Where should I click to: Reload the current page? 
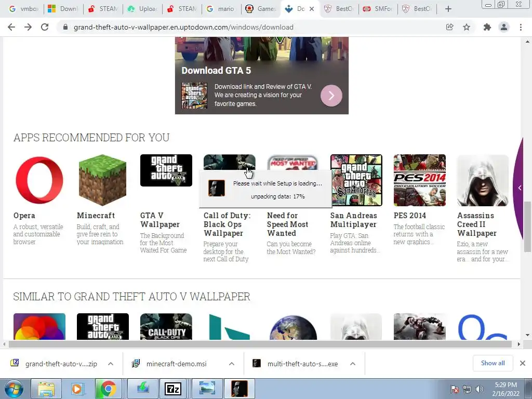pos(45,27)
